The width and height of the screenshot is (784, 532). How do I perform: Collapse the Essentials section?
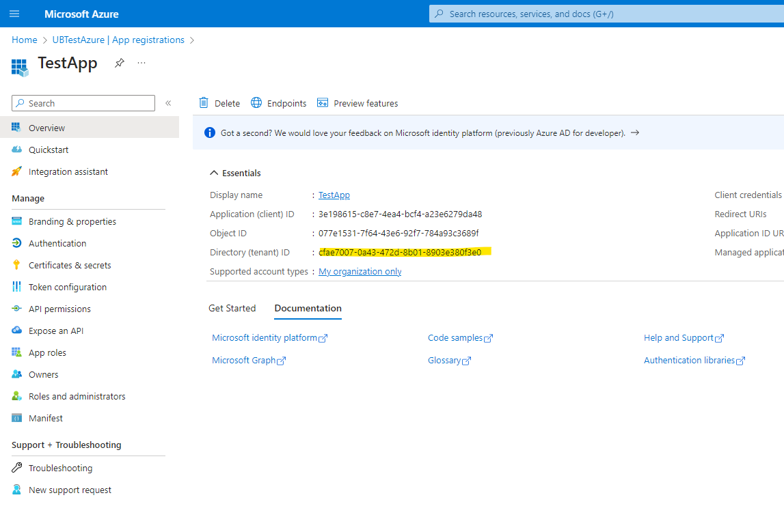click(214, 173)
